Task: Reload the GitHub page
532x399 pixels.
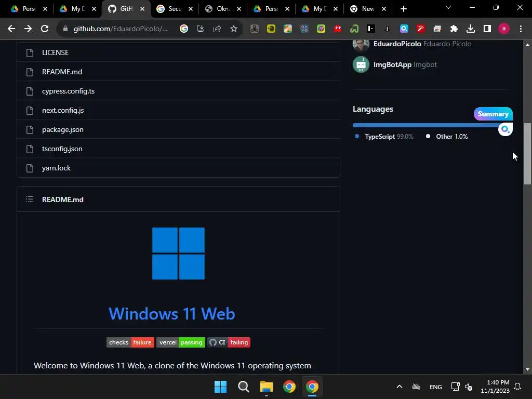Action: click(x=45, y=29)
